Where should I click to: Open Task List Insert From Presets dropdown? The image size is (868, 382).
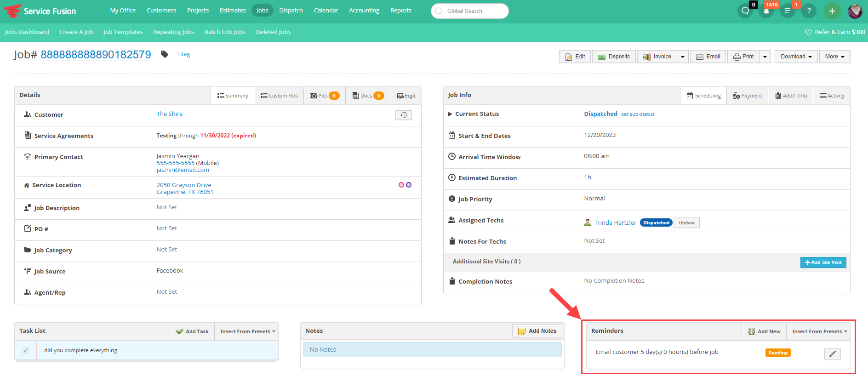(248, 331)
